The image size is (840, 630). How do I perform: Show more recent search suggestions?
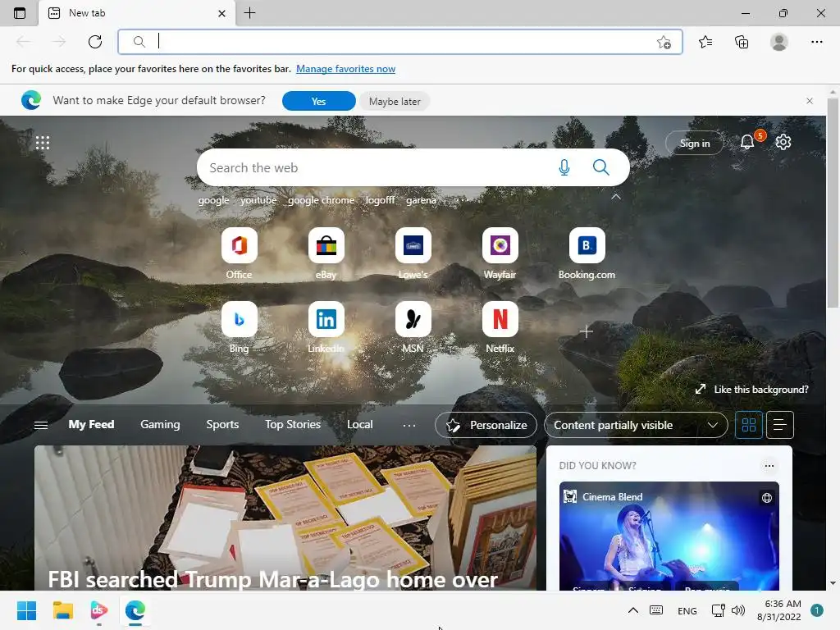pos(462,200)
